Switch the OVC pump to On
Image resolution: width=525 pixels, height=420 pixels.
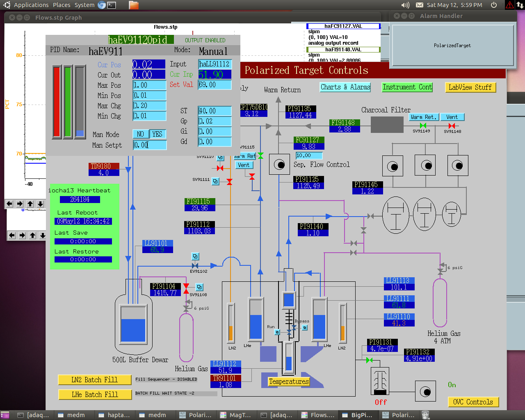[x=452, y=385]
